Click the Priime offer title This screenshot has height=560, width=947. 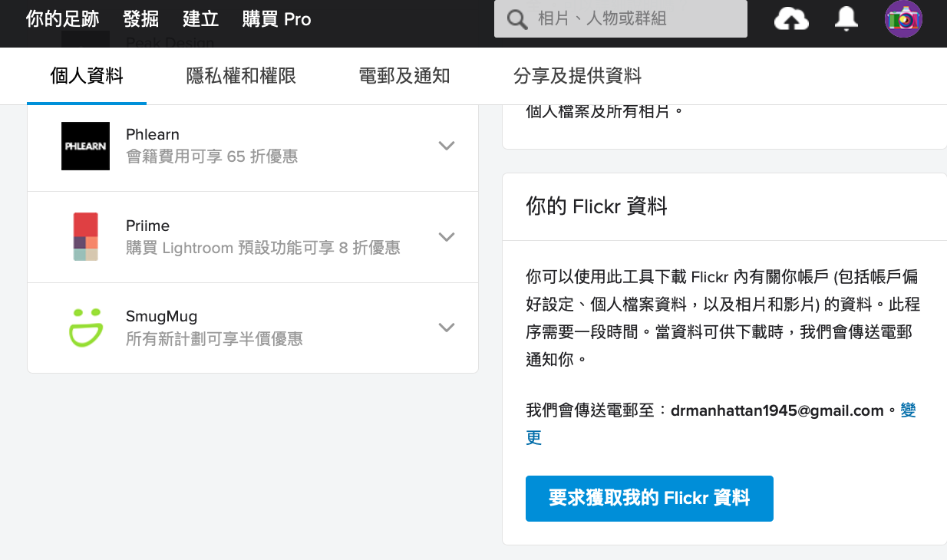(x=148, y=226)
